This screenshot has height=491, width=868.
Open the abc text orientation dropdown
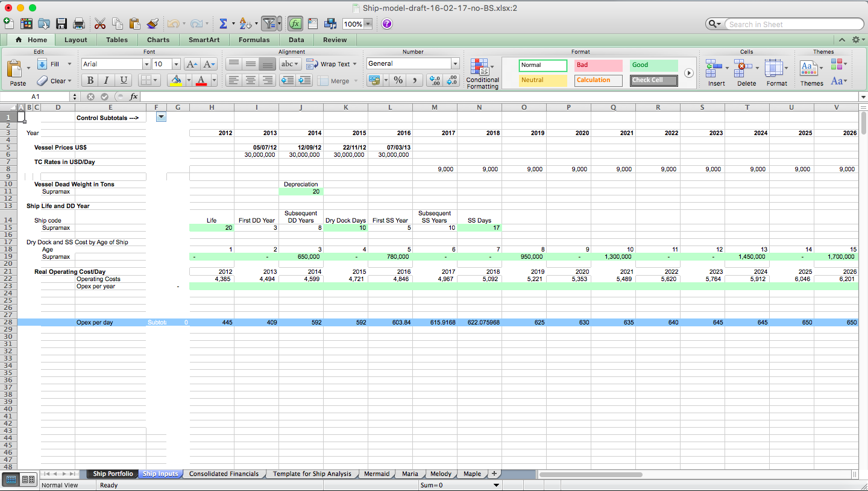(x=291, y=64)
